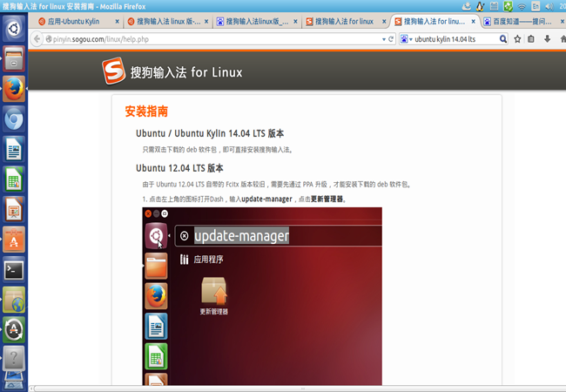This screenshot has height=392, width=566.
Task: Open the Wi-Fi network indicator
Action: (x=522, y=6)
